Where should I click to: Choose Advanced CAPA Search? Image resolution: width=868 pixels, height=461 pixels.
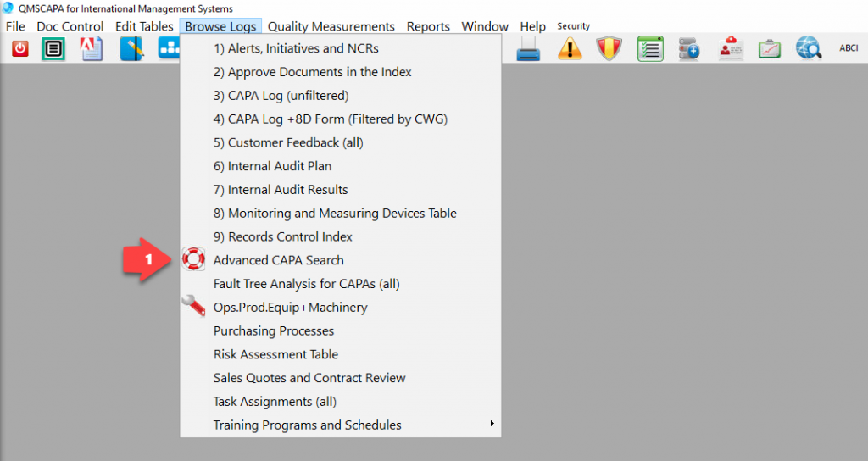(341, 260)
